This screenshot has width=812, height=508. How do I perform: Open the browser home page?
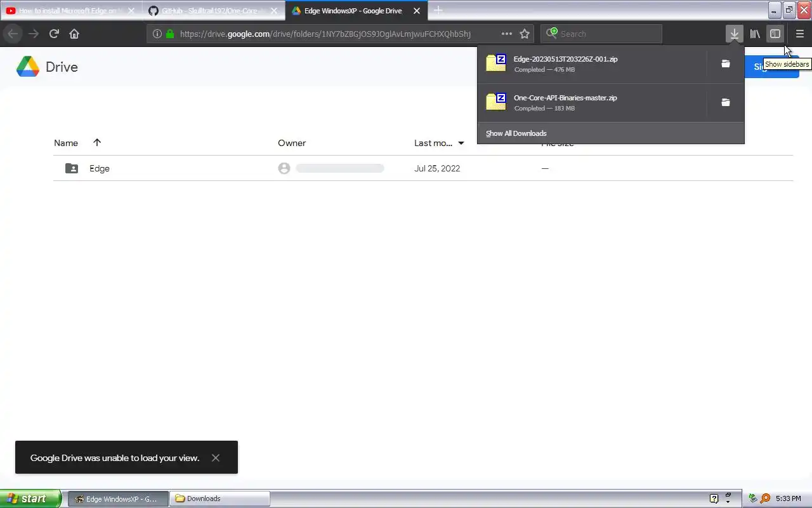[74, 34]
